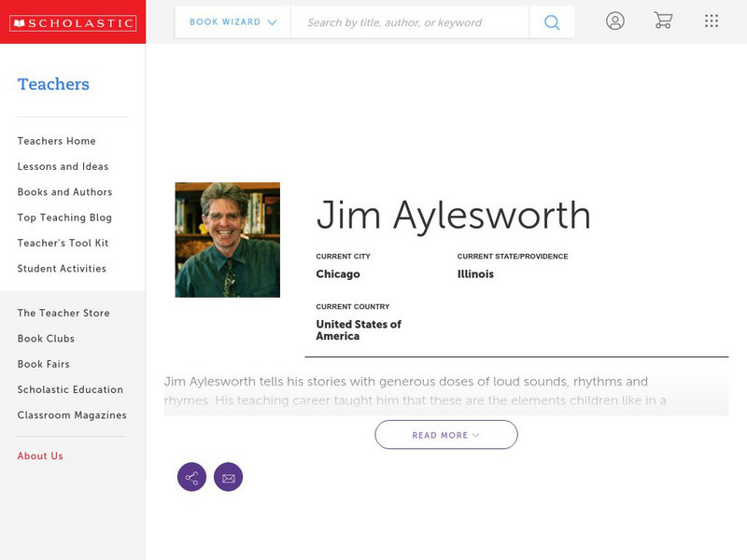Email the author via envelope icon
The height and width of the screenshot is (560, 747).
[229, 476]
